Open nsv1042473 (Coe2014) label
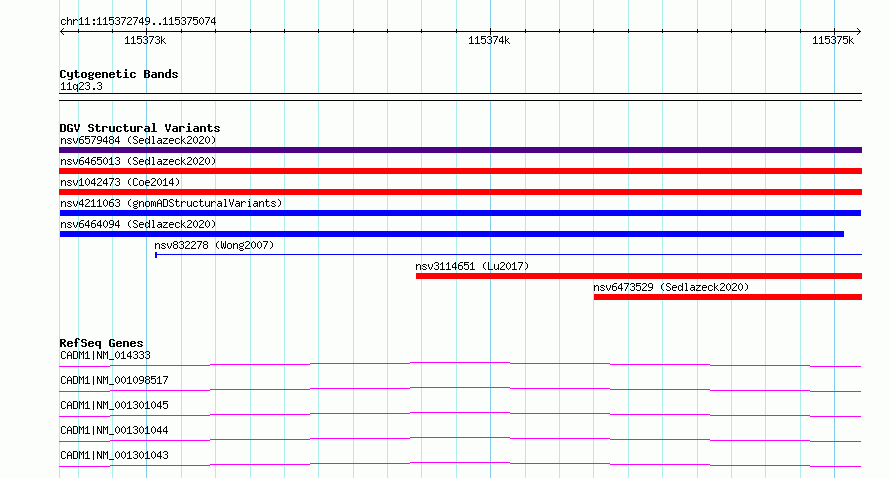890x478 pixels. click(x=120, y=182)
